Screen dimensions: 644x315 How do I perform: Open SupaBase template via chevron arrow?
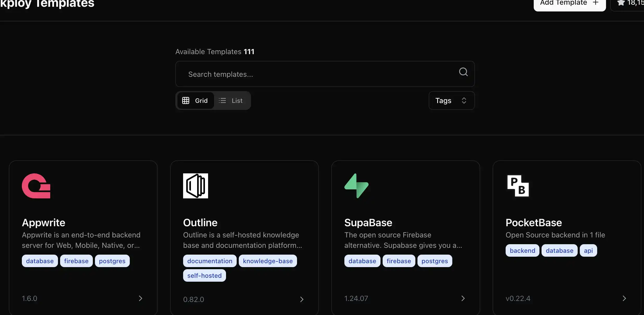(463, 298)
